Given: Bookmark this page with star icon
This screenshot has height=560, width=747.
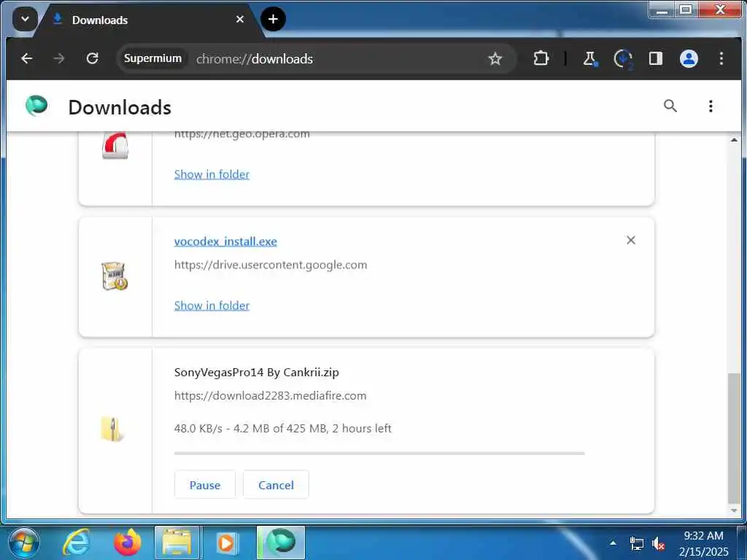Looking at the screenshot, I should click(x=495, y=58).
